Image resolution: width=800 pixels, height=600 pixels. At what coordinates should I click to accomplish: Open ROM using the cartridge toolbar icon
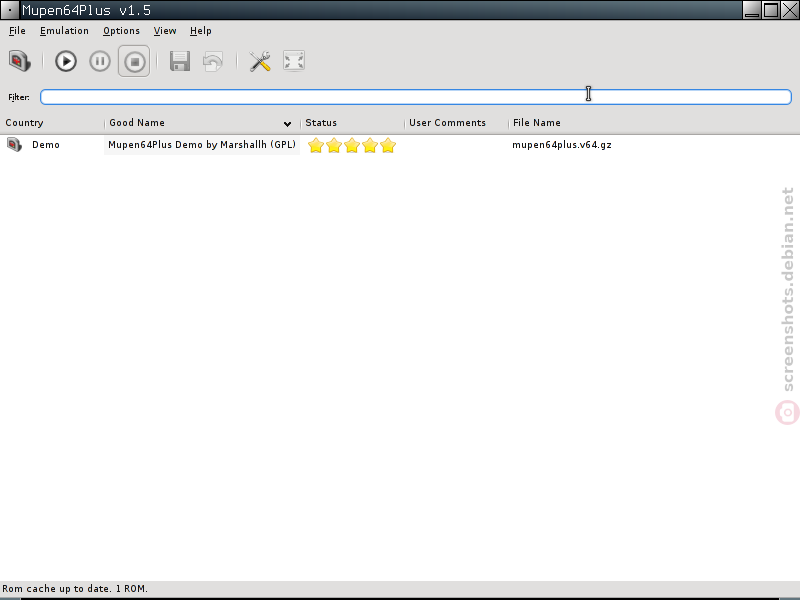pyautogui.click(x=20, y=61)
